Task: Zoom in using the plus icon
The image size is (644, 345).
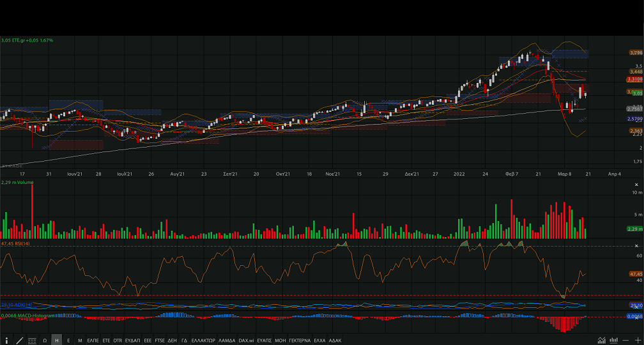Action: pyautogui.click(x=637, y=341)
